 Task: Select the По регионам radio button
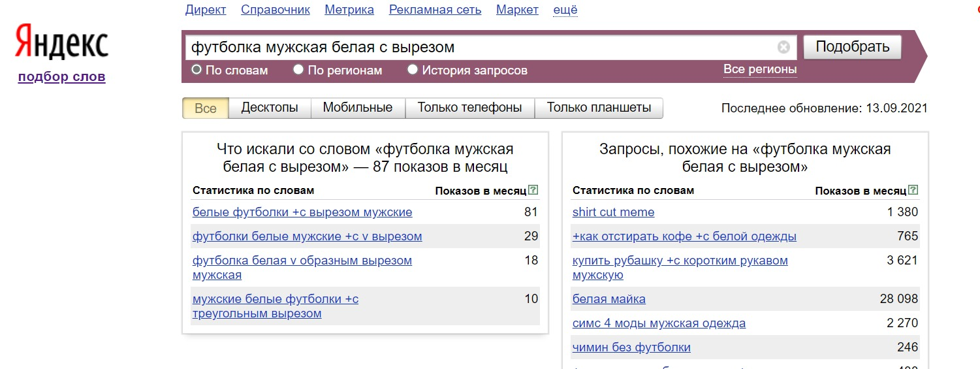point(298,69)
